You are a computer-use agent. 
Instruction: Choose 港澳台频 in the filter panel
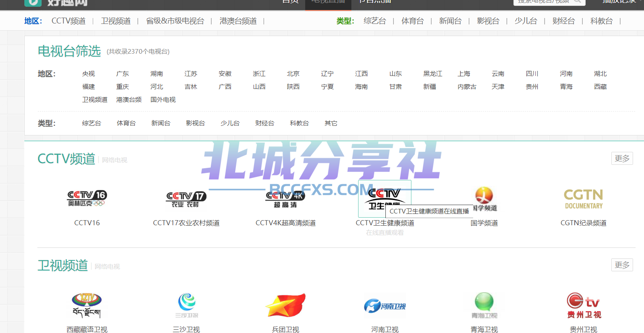(x=129, y=100)
